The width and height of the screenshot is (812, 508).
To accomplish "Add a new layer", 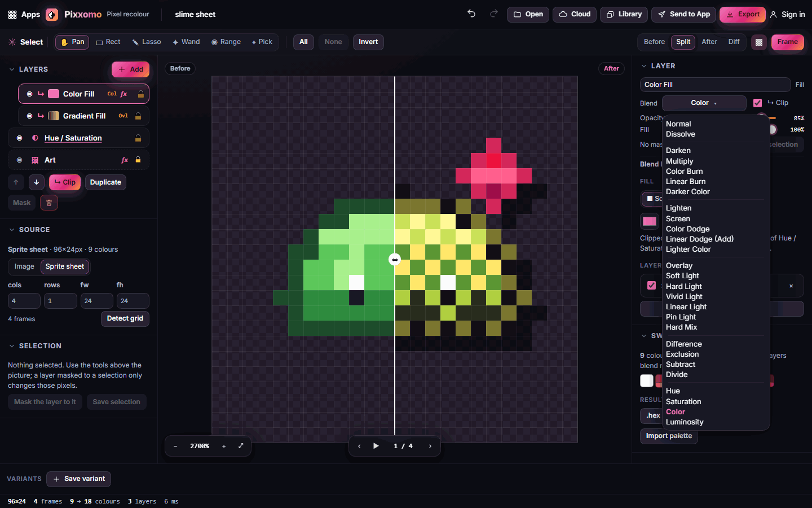I will pyautogui.click(x=130, y=69).
